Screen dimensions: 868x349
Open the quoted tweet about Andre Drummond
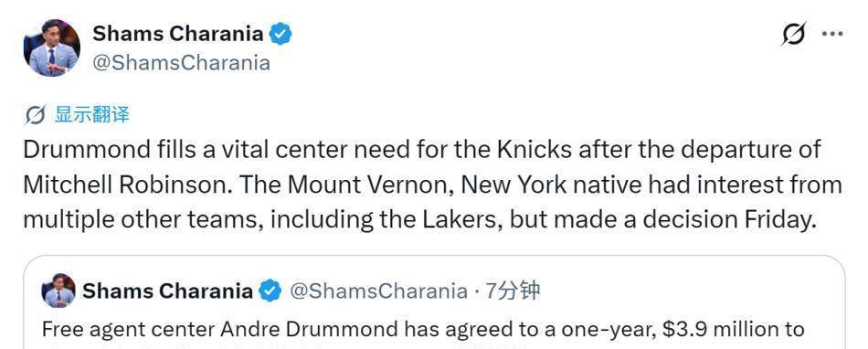pos(434,302)
